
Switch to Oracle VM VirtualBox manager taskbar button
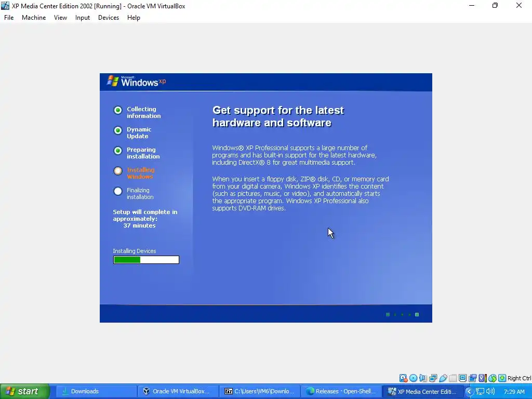point(178,392)
